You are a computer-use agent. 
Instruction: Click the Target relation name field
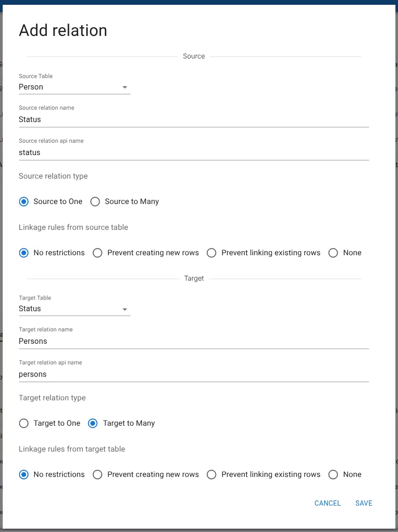coord(193,341)
